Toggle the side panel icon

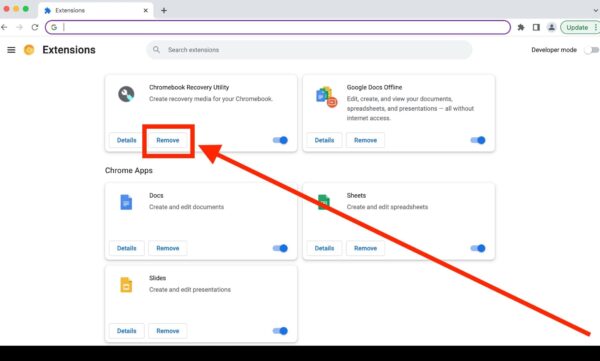pos(536,27)
